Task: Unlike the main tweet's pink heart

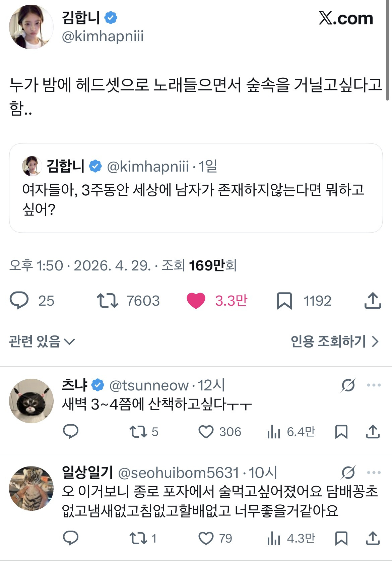Action: 196,301
